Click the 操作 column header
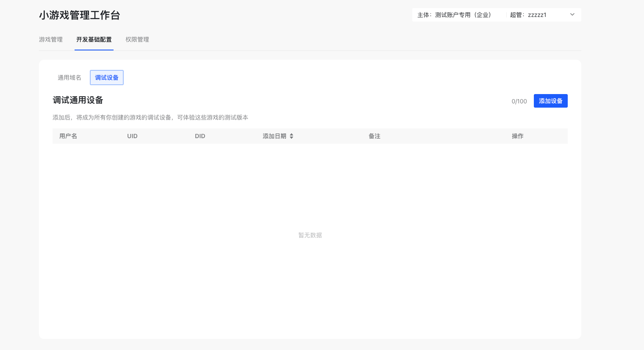The height and width of the screenshot is (350, 644). 517,136
